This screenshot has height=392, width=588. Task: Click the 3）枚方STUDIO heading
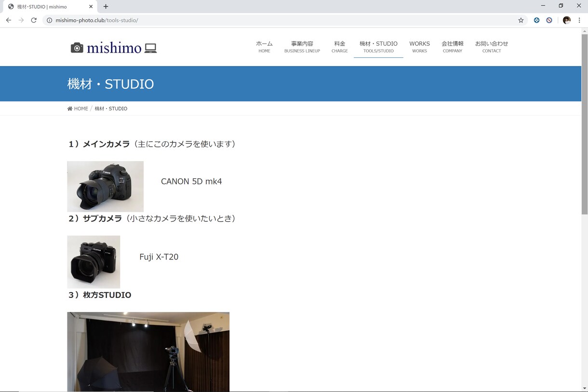[x=99, y=295]
